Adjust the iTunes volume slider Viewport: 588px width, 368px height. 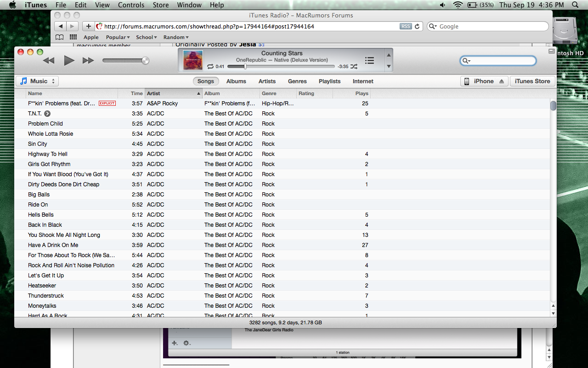pyautogui.click(x=125, y=60)
